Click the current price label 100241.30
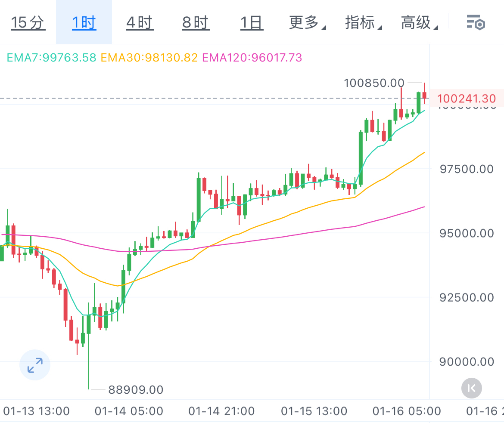 pyautogui.click(x=467, y=98)
